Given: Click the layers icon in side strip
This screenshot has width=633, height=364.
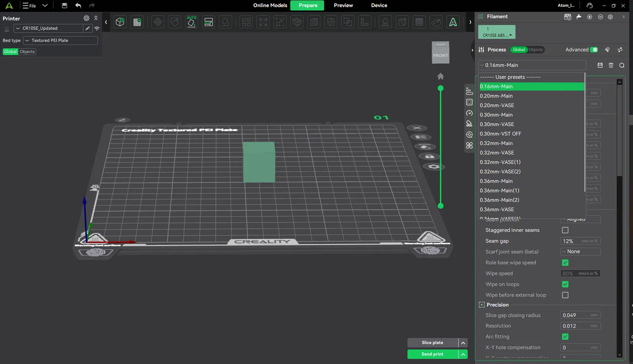Looking at the screenshot, I should [469, 91].
